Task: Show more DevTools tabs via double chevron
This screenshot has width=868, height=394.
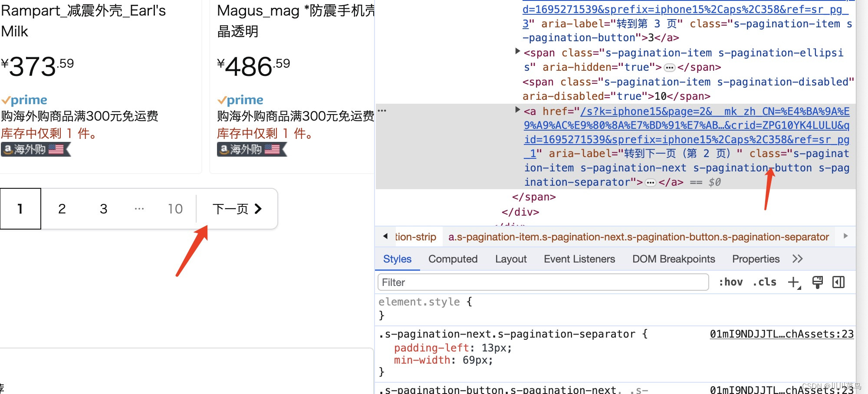Action: point(797,259)
